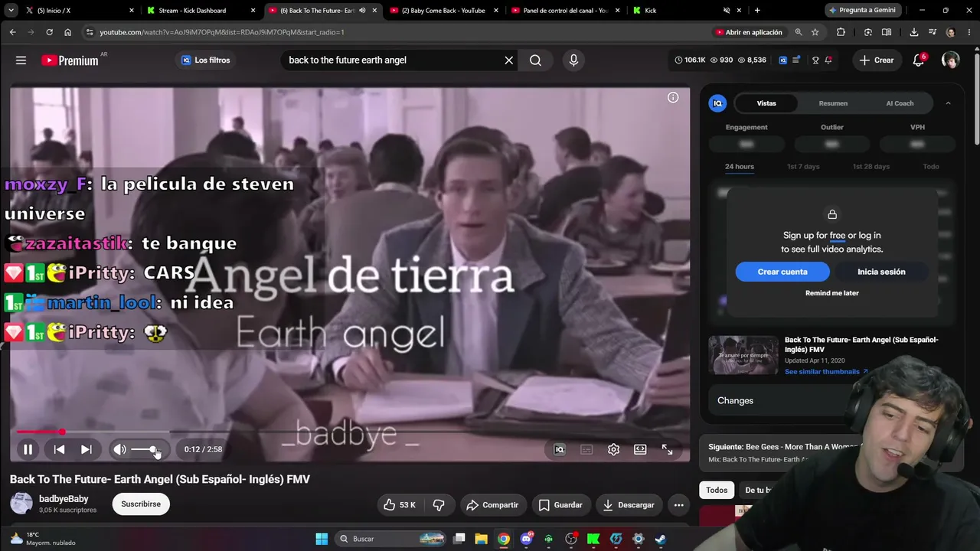Select the Todo time range
This screenshot has width=980, height=551.
931,167
